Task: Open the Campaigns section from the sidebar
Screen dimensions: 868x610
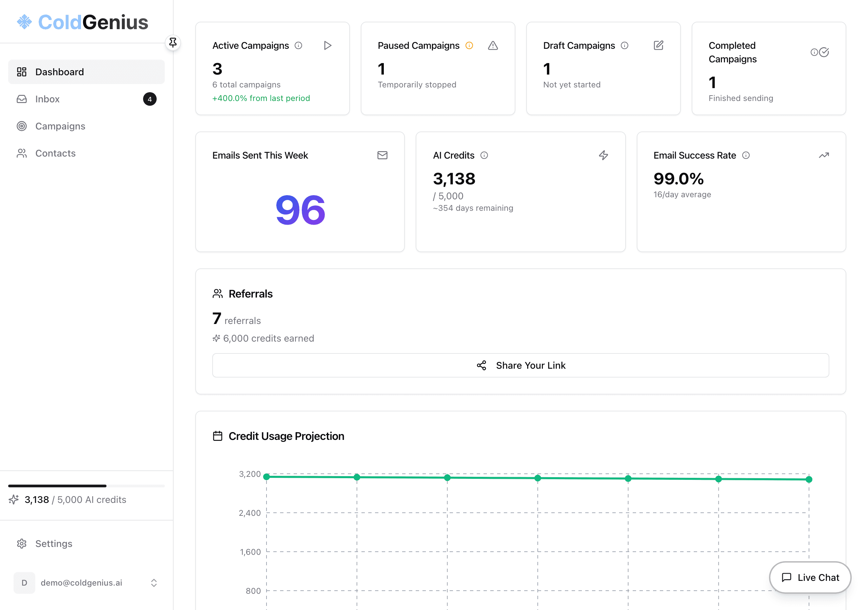Action: (60, 126)
